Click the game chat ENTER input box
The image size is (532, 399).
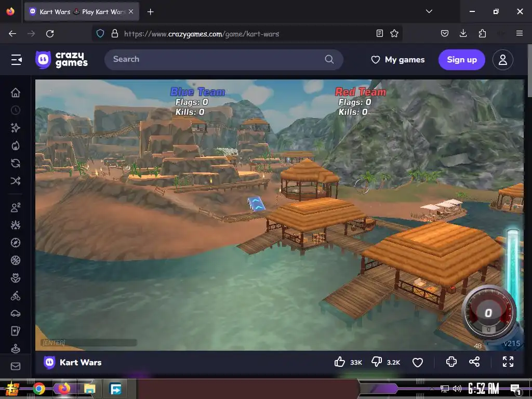[89, 343]
